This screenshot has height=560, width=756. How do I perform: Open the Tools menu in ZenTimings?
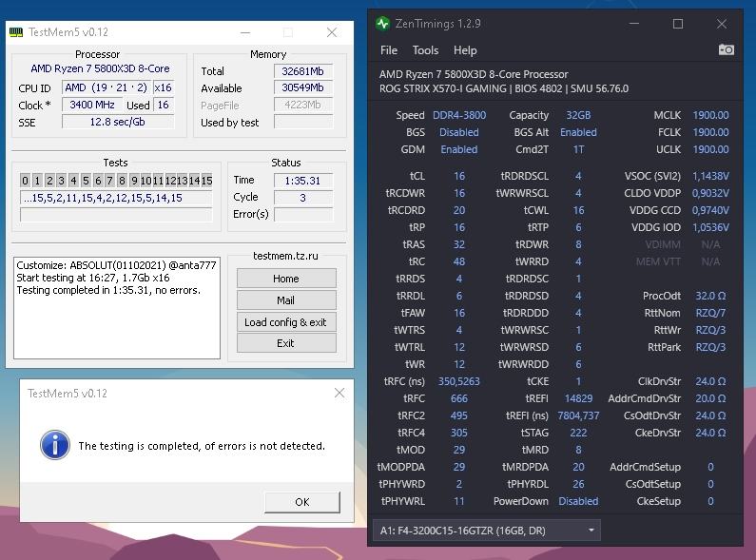click(425, 50)
